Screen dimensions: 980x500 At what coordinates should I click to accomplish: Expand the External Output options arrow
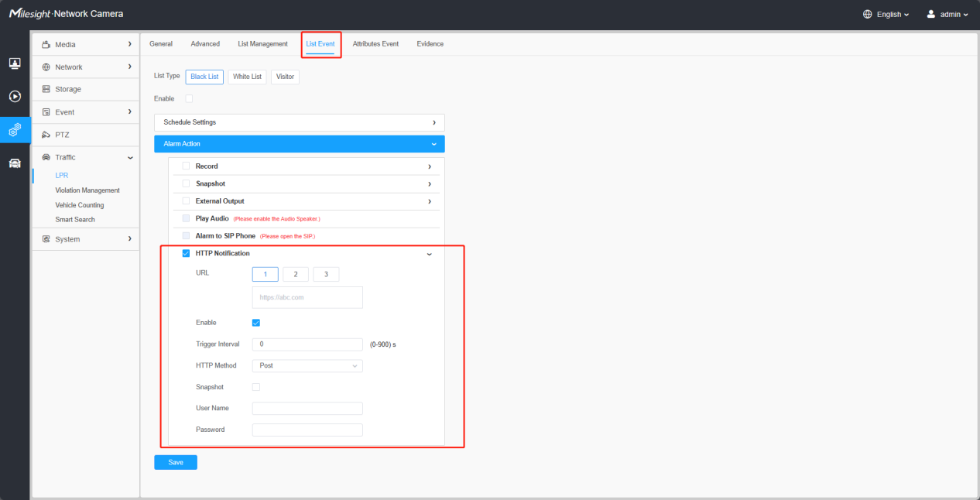point(430,201)
